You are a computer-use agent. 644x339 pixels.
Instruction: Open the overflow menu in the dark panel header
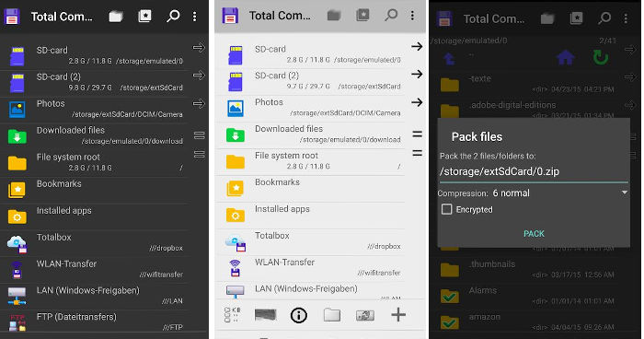tap(195, 17)
